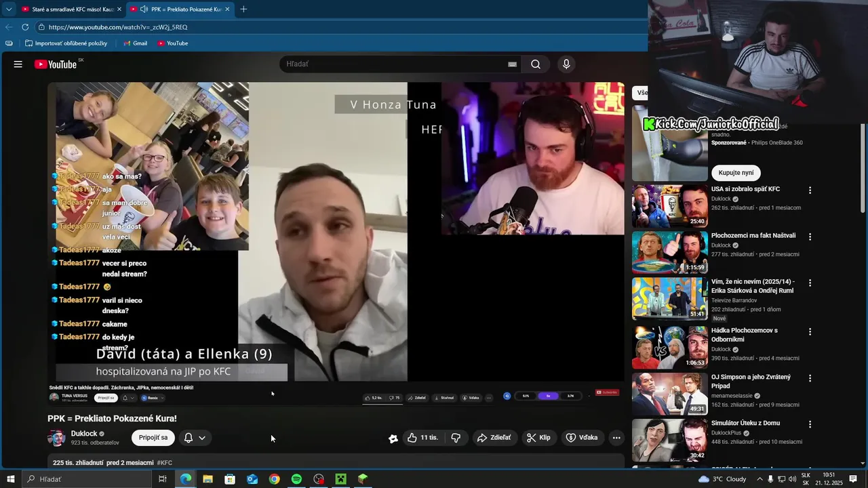Open a new browser tab
868x488 pixels.
pos(243,9)
